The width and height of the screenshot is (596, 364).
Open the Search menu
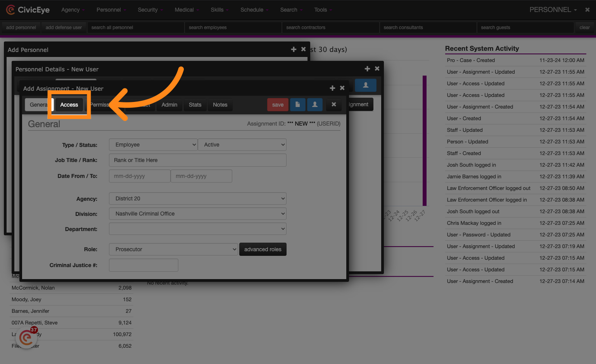(291, 10)
